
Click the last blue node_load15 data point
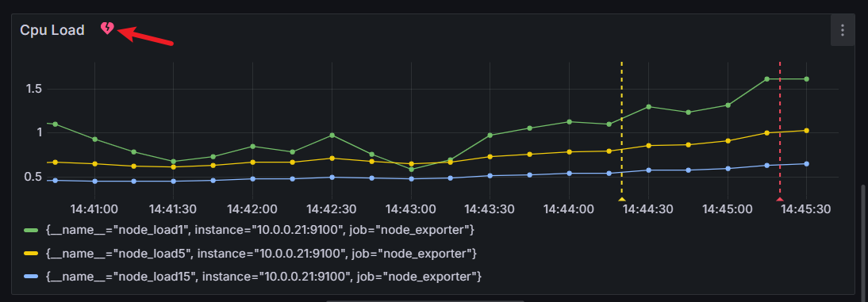807,164
